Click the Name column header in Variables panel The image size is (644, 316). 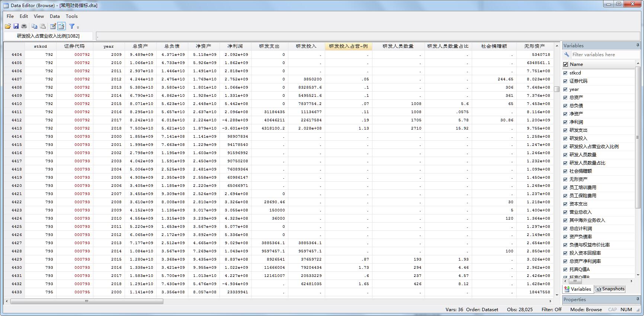point(599,64)
